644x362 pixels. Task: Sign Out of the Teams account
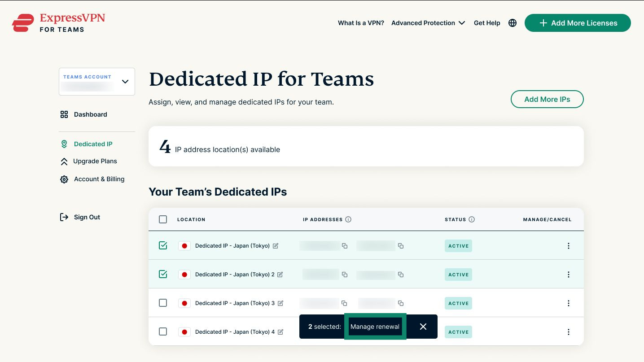pos(80,217)
